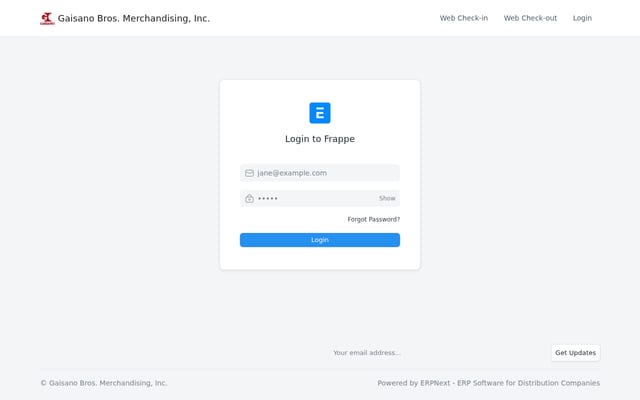Focus the password input field
Viewport: 640px width, 400px height.
tap(320, 198)
